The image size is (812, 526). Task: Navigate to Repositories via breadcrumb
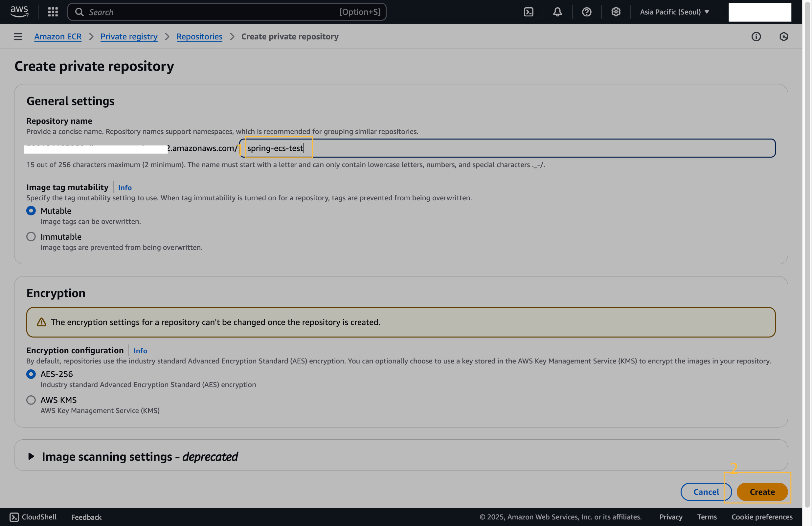coord(199,36)
